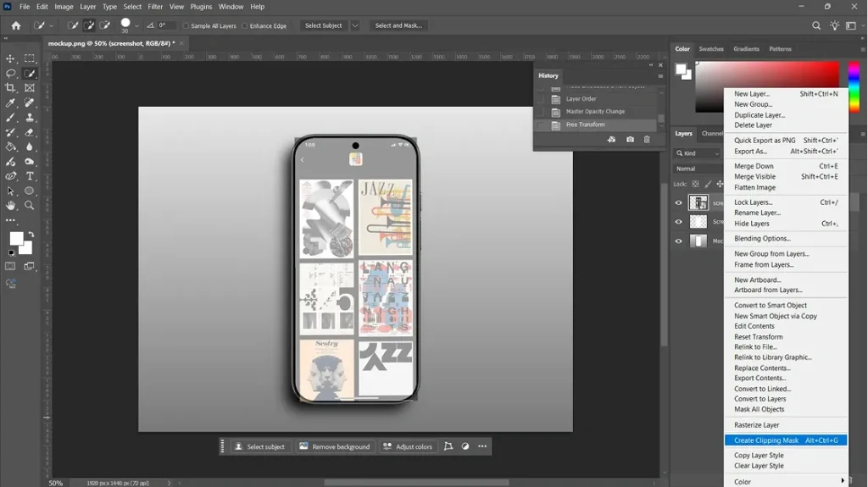
Task: Open History panel flyout menu
Action: click(660, 76)
